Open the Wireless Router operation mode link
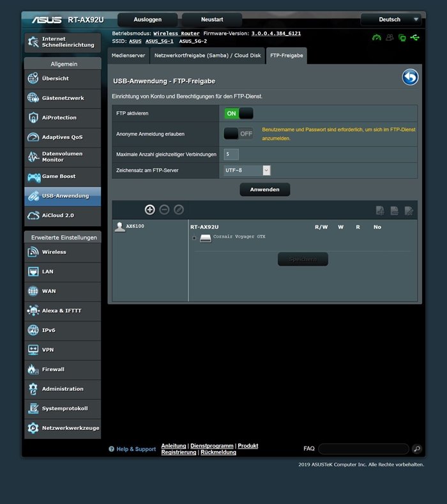This screenshot has width=447, height=504. (176, 33)
